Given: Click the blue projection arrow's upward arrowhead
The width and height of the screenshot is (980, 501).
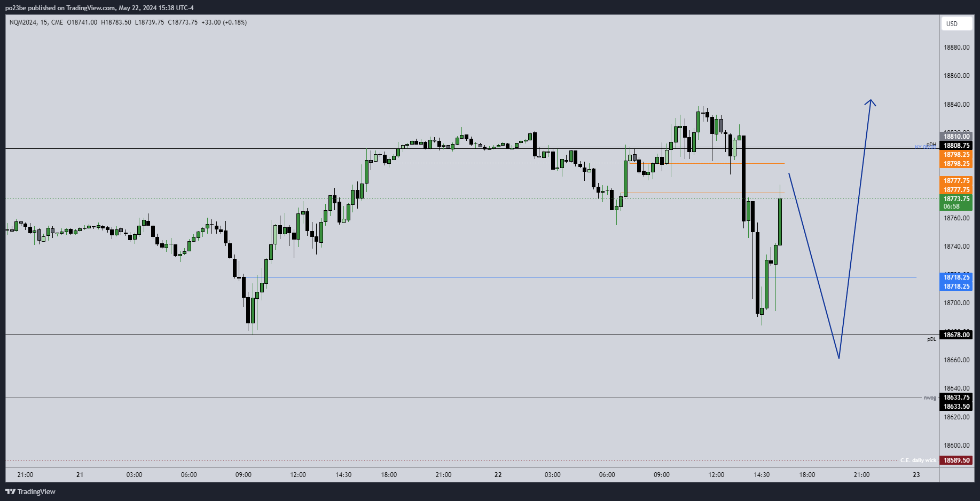Looking at the screenshot, I should 871,101.
